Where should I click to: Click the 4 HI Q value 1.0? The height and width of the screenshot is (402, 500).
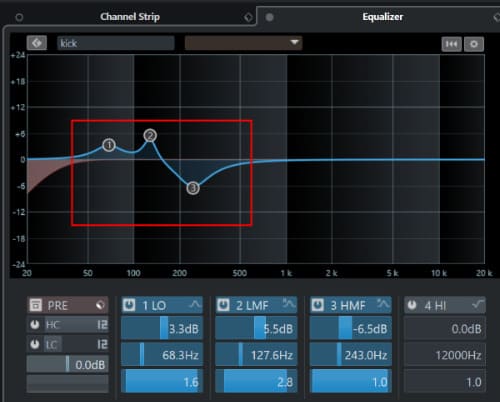tap(445, 381)
